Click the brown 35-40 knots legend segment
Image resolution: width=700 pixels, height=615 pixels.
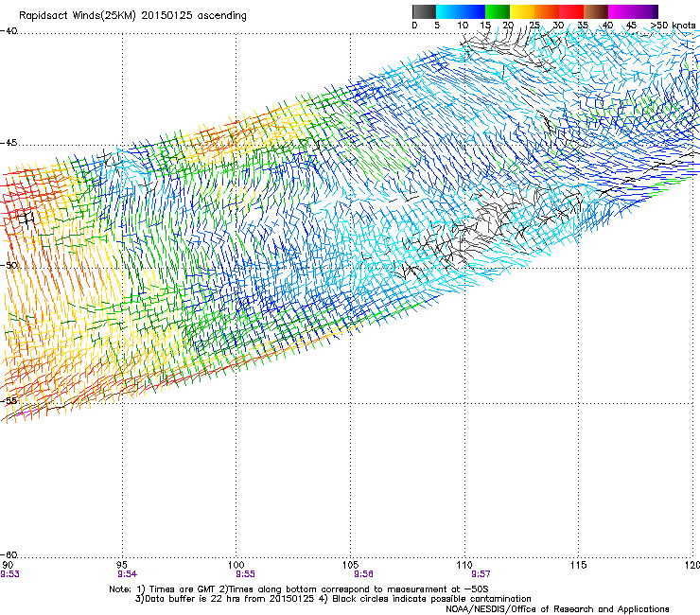tap(596, 11)
